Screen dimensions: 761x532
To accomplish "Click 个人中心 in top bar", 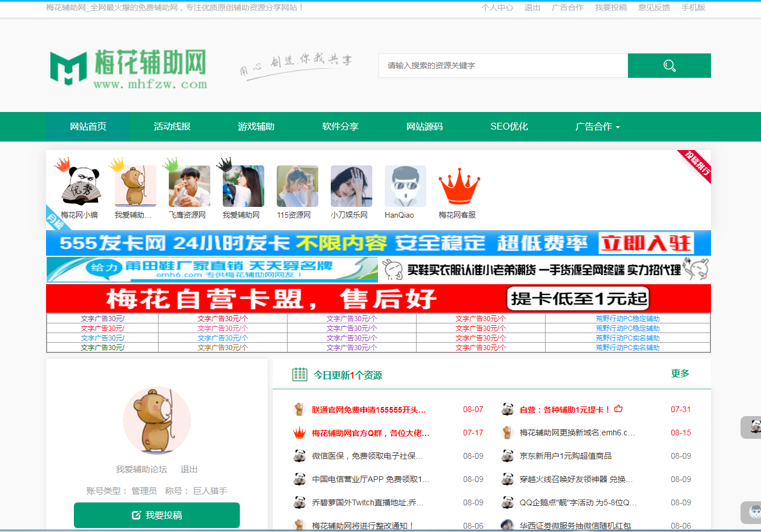I will pos(497,7).
